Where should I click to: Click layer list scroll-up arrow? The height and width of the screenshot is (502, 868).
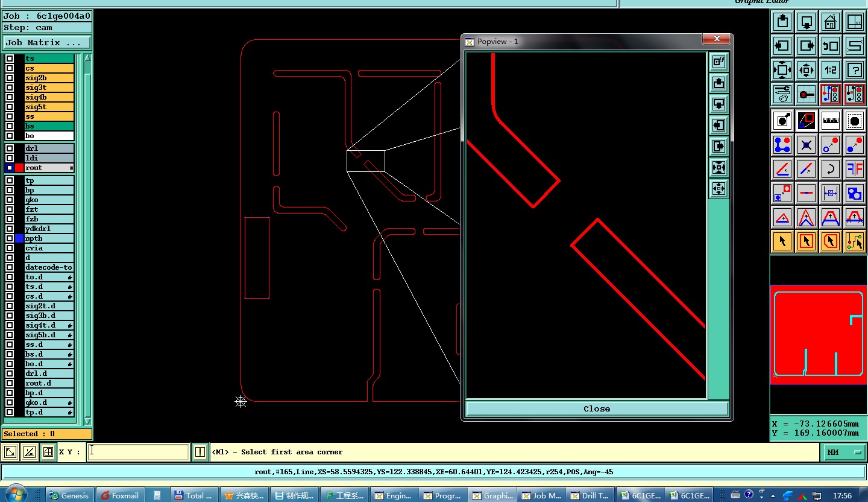pos(87,58)
